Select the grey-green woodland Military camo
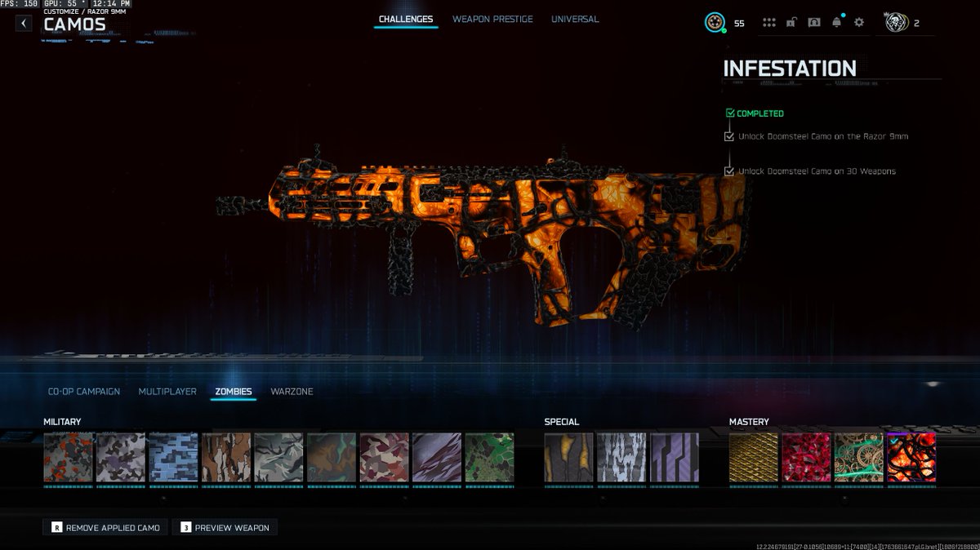980x550 pixels. point(278,458)
